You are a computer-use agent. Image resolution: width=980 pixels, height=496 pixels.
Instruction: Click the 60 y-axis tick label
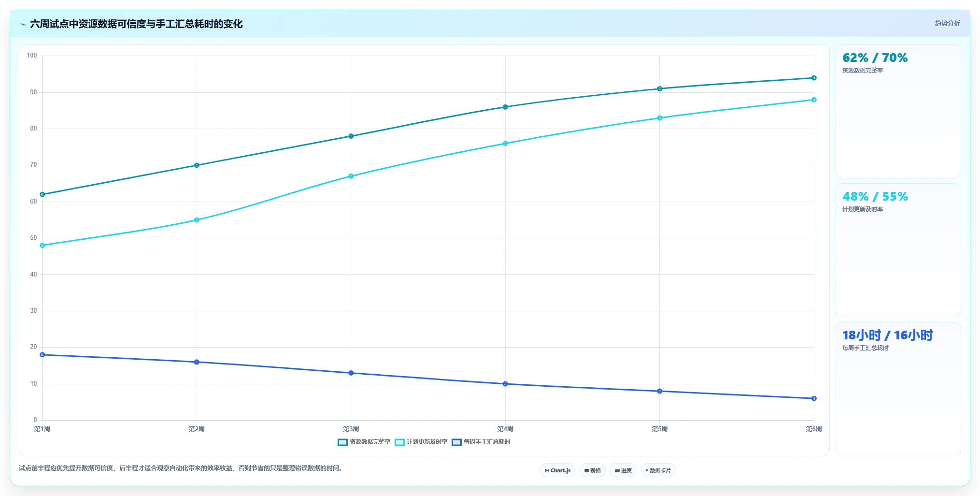coord(33,202)
